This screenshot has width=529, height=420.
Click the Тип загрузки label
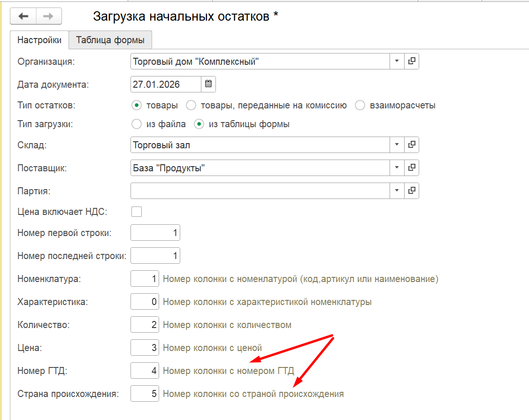(45, 124)
